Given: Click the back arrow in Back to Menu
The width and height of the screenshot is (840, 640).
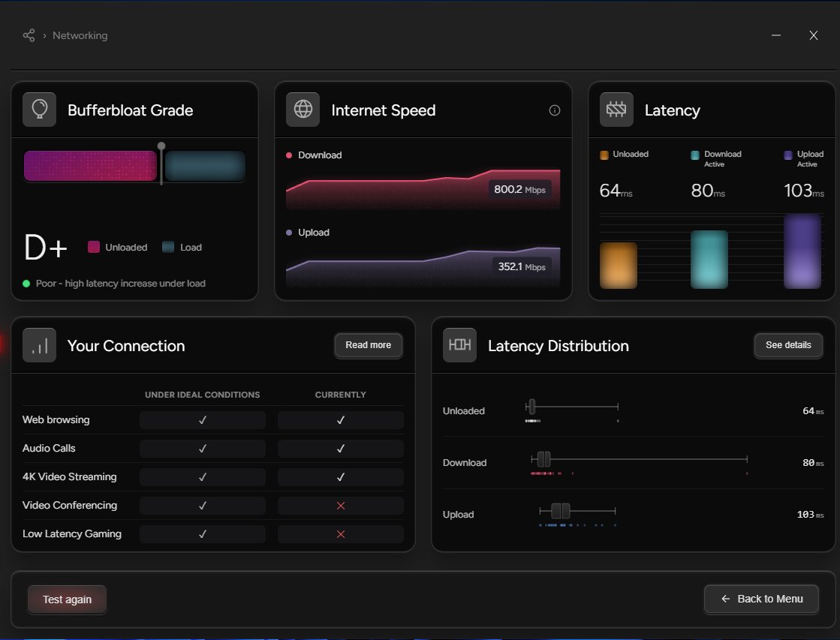Looking at the screenshot, I should click(x=726, y=599).
